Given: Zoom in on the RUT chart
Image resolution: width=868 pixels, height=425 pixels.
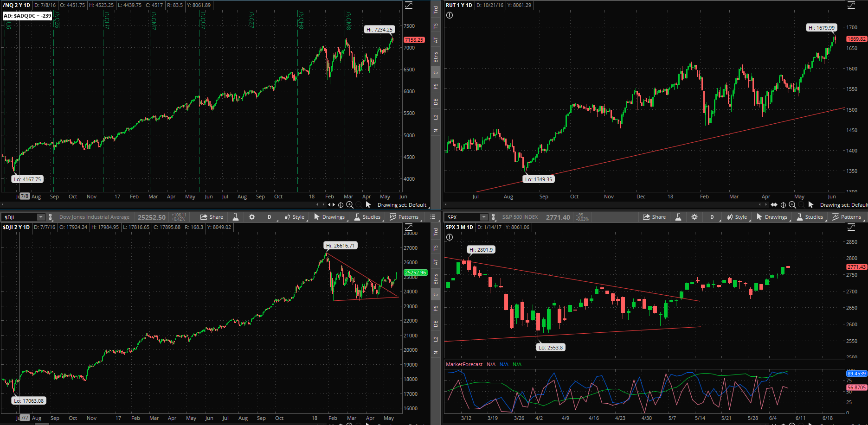Looking at the screenshot, I should tap(792, 205).
